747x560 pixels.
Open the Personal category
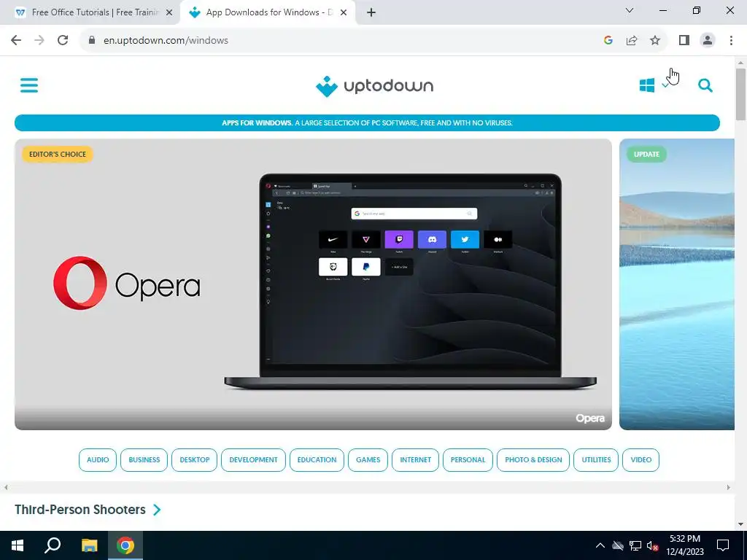click(x=468, y=460)
